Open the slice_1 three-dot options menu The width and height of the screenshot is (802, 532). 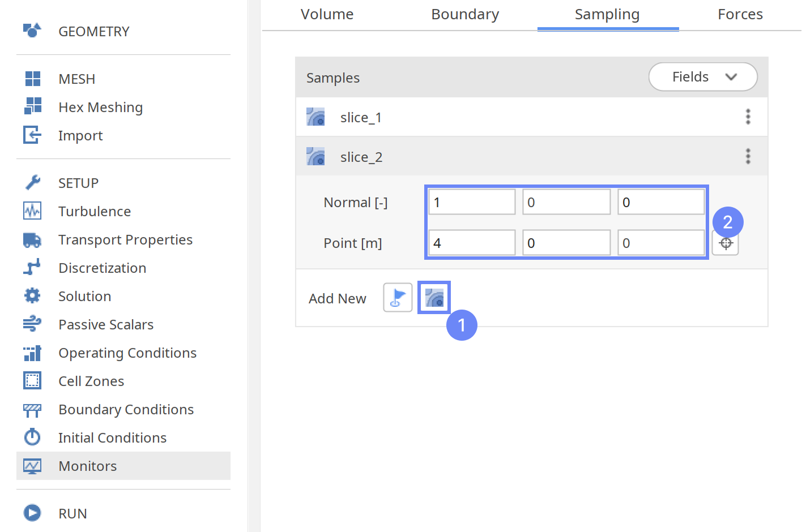point(748,117)
